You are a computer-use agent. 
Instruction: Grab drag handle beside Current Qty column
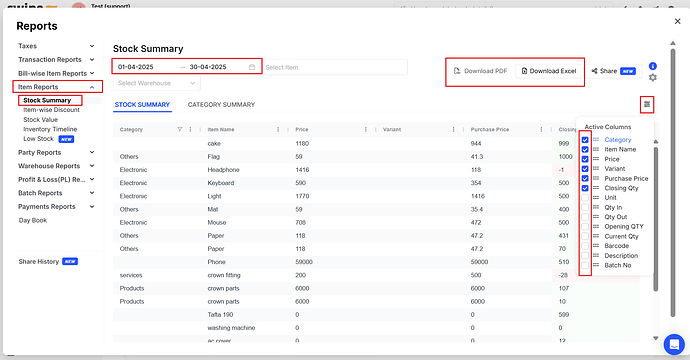[x=596, y=236]
